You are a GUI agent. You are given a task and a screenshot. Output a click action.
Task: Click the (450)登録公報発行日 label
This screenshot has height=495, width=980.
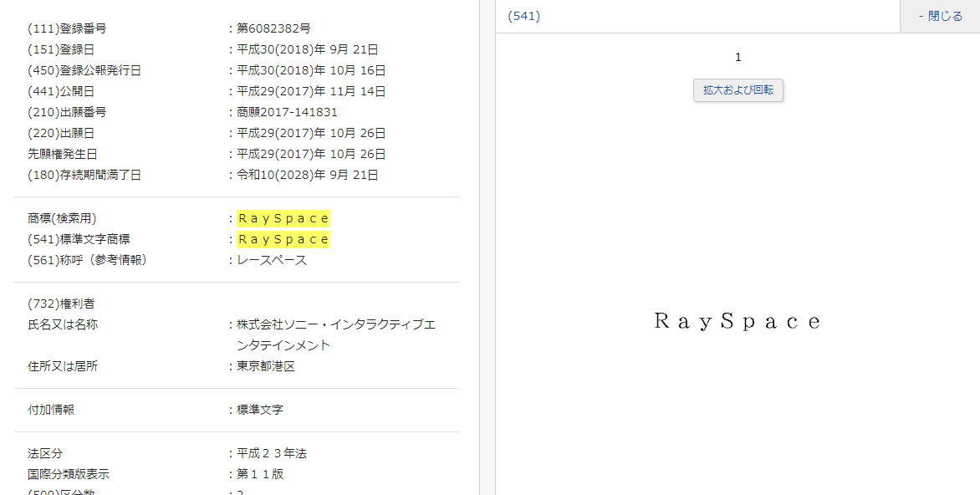[84, 70]
